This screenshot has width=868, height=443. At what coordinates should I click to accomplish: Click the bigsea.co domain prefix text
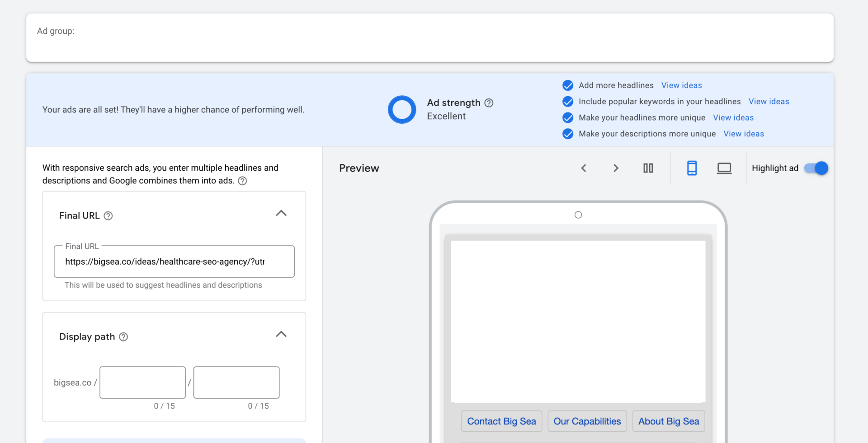click(x=72, y=382)
